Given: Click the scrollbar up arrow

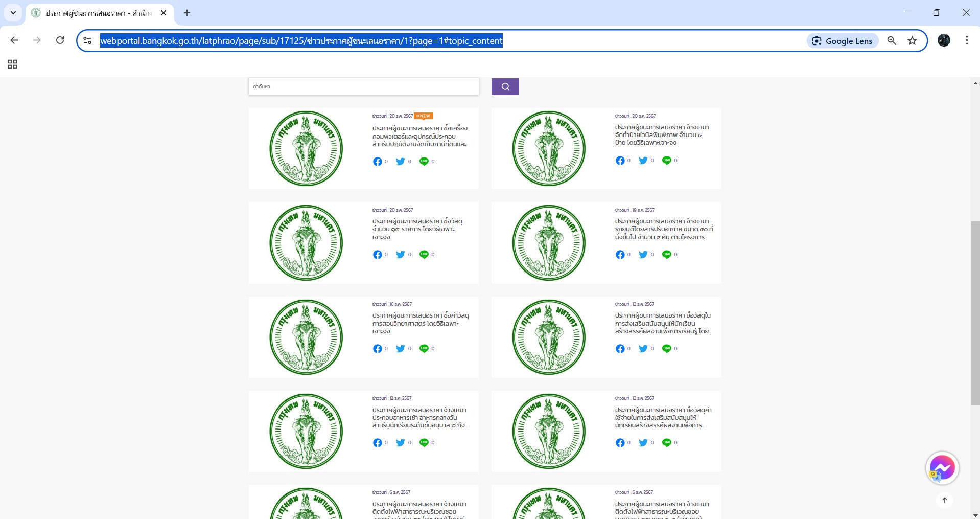Looking at the screenshot, I should (x=975, y=83).
